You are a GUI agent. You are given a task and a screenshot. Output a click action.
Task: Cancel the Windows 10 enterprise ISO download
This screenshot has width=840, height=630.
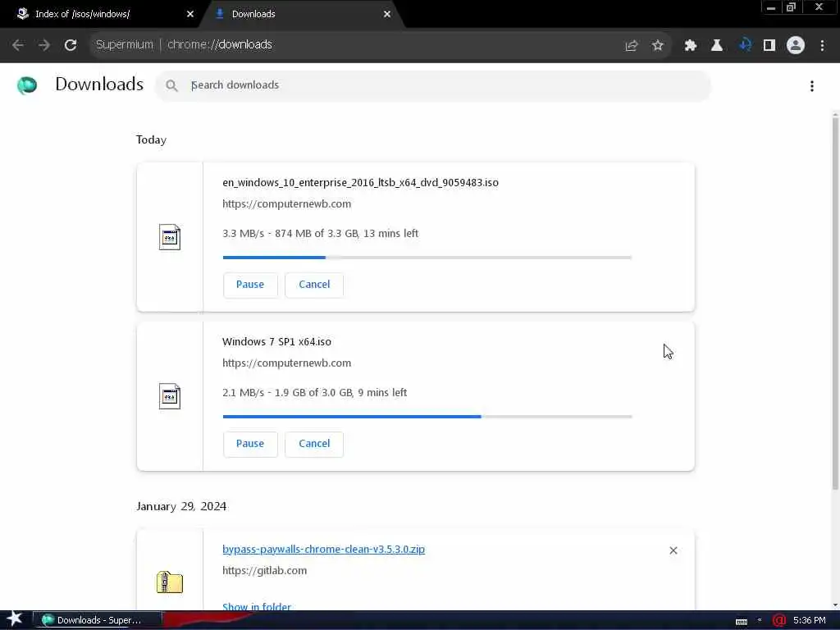pos(314,285)
